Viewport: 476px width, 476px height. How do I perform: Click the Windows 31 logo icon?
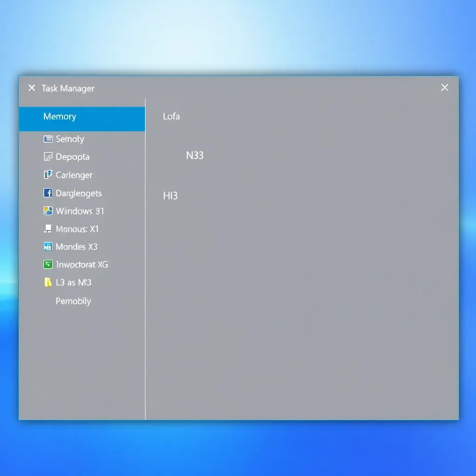tap(48, 211)
